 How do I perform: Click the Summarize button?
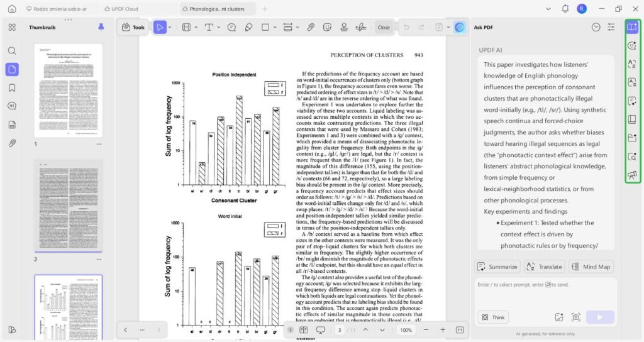pos(497,267)
